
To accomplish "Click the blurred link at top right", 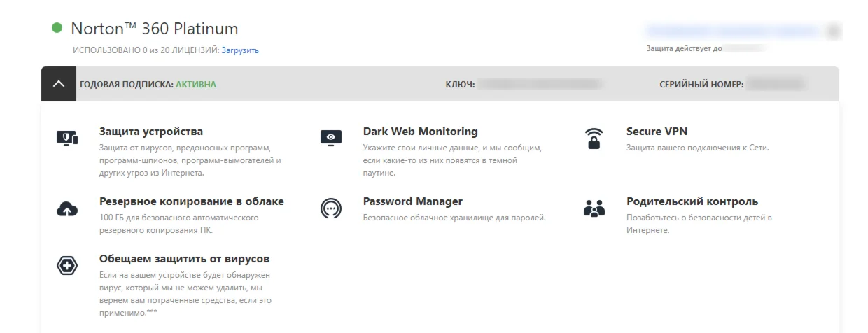I will point(731,31).
